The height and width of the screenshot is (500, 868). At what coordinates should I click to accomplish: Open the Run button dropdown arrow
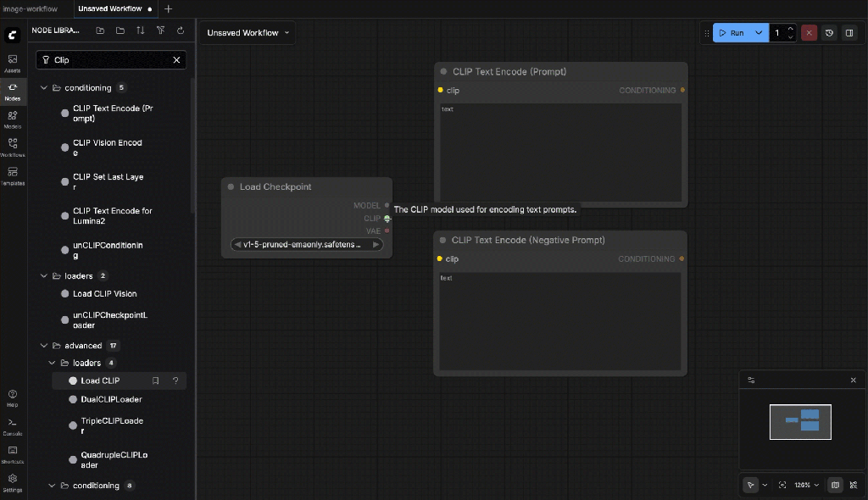click(x=759, y=33)
